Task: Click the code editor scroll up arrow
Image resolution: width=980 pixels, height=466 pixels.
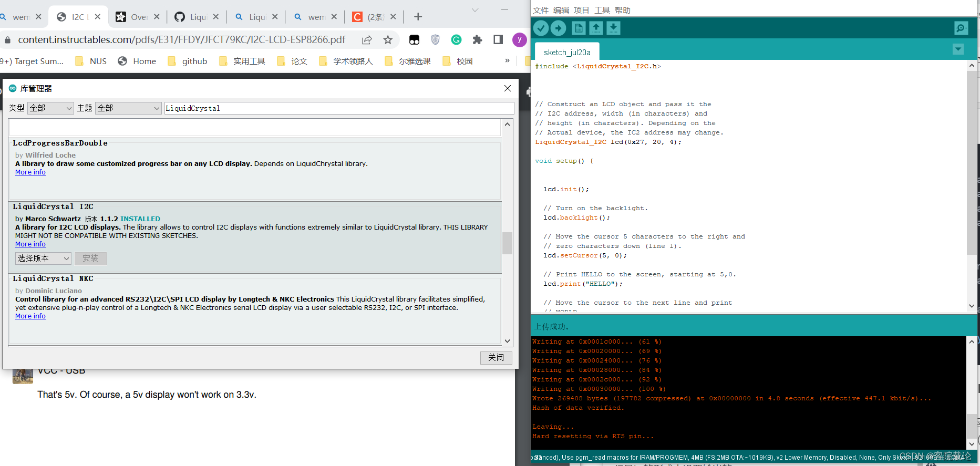Action: (972, 66)
